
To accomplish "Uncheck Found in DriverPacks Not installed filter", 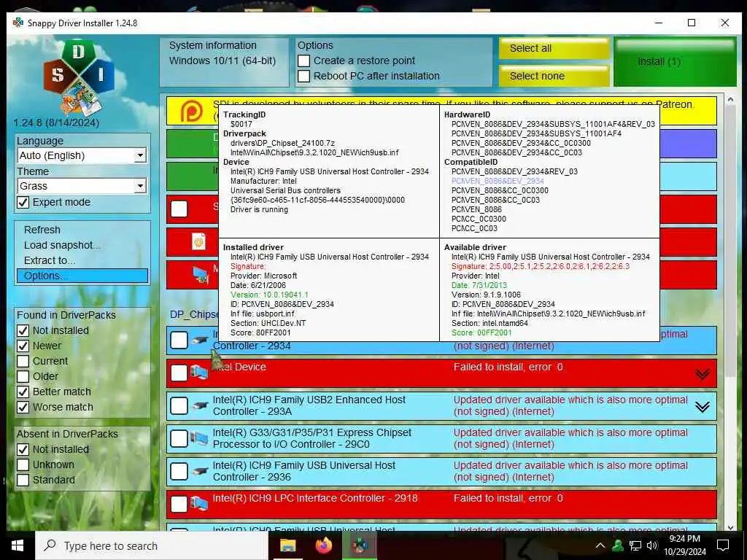I will click(23, 330).
